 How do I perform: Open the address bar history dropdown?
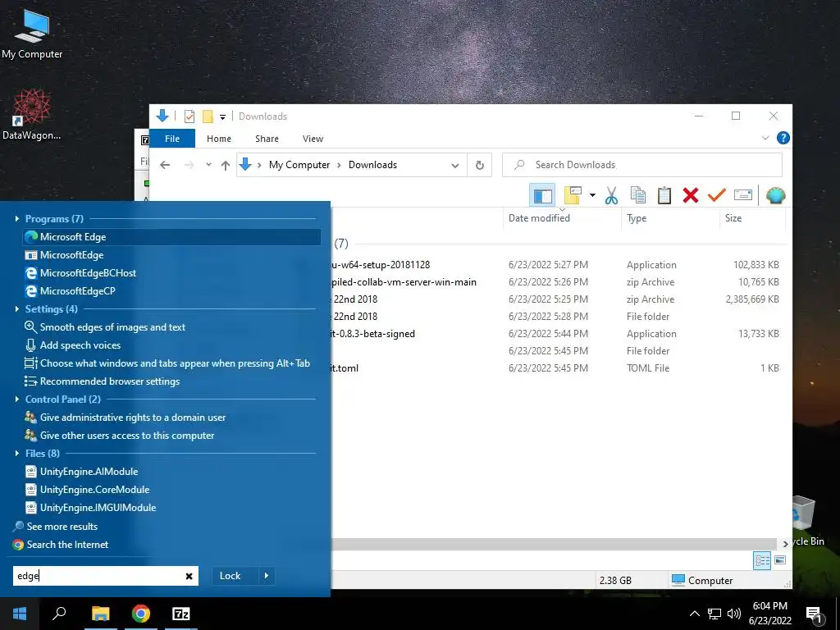[x=454, y=165]
